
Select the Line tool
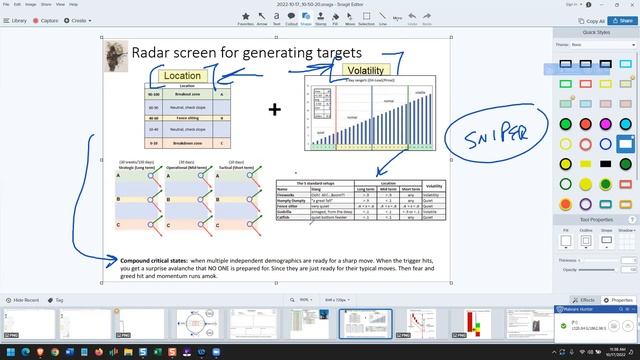[x=382, y=18]
